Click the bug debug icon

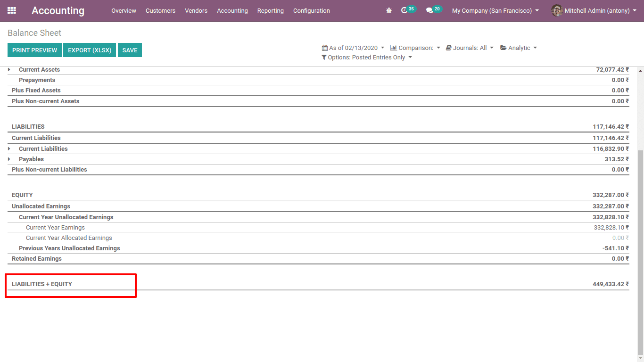pos(389,10)
